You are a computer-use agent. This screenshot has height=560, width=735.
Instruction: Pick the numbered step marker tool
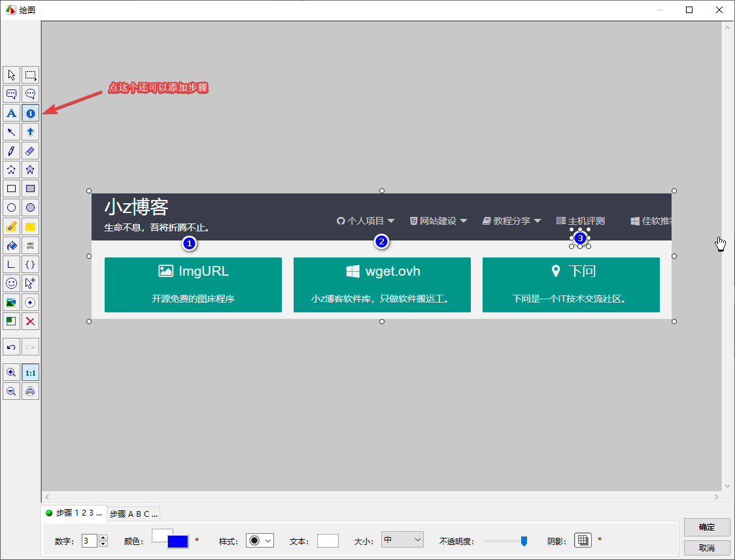point(30,113)
